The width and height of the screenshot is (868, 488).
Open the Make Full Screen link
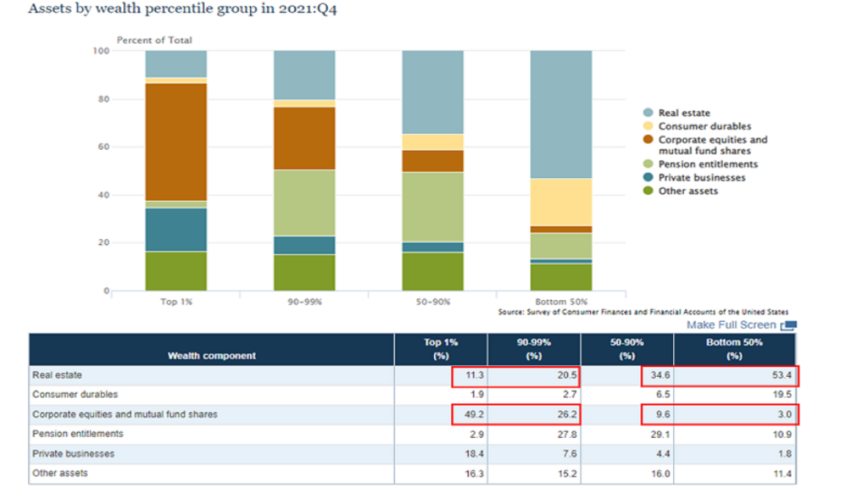[731, 325]
